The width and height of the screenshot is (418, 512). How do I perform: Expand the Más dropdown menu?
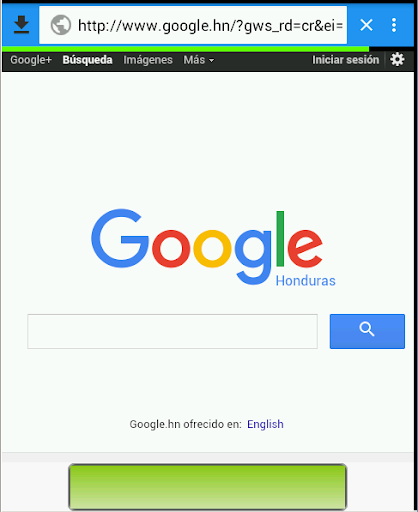coord(199,60)
